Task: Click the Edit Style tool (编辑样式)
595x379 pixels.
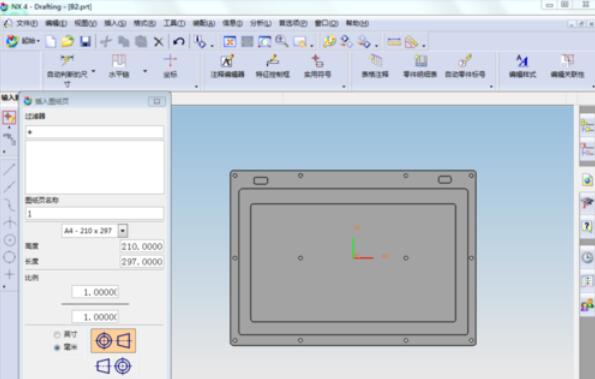Action: (522, 66)
